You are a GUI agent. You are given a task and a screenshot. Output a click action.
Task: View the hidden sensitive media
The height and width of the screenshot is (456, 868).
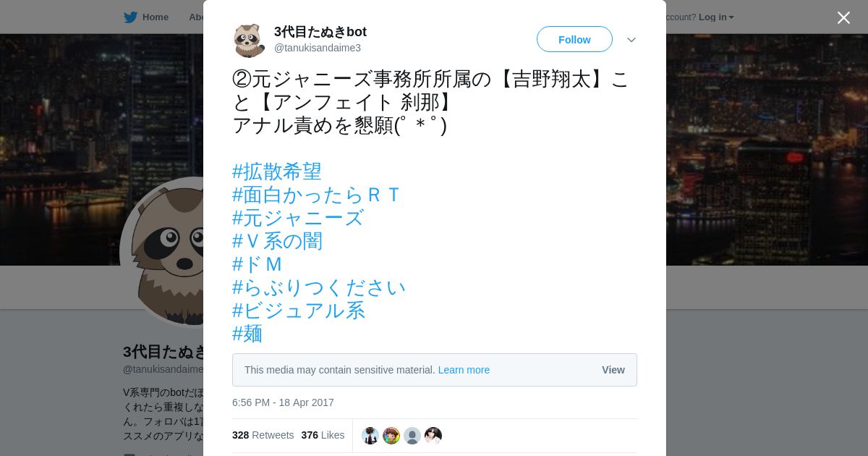click(x=613, y=370)
